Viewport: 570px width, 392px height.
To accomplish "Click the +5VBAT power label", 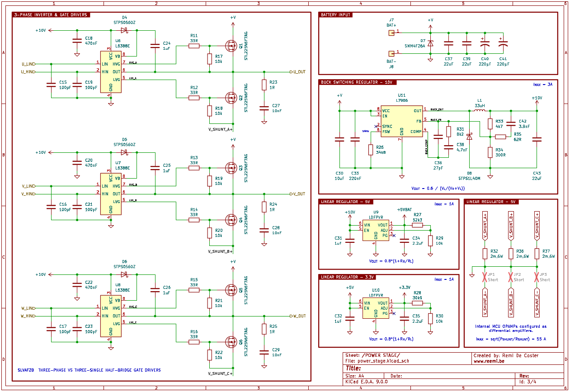I will pyautogui.click(x=404, y=210).
